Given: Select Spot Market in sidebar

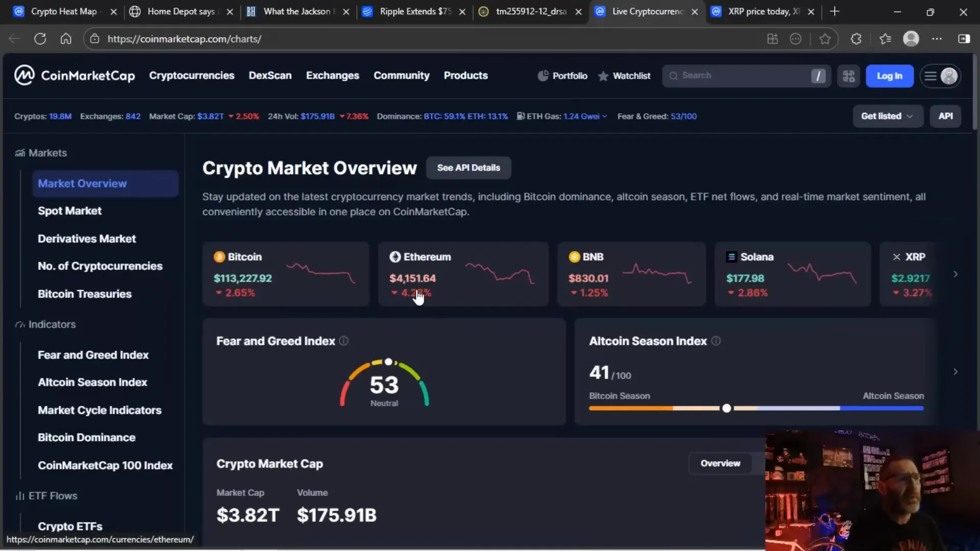Looking at the screenshot, I should tap(69, 211).
